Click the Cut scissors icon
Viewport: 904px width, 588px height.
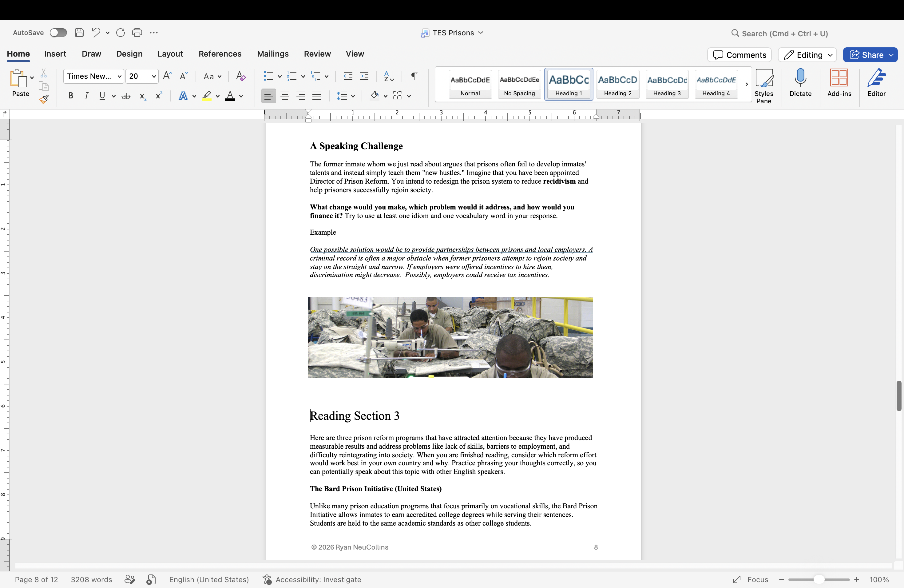[x=44, y=73]
